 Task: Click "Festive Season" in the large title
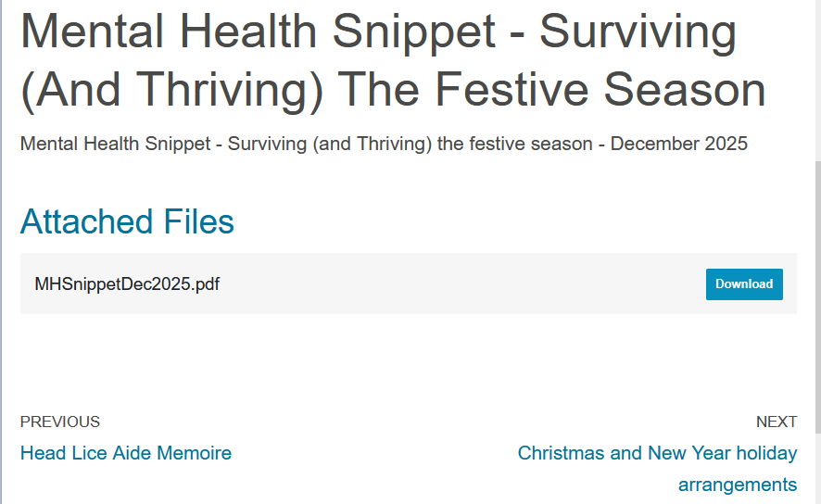pos(600,90)
